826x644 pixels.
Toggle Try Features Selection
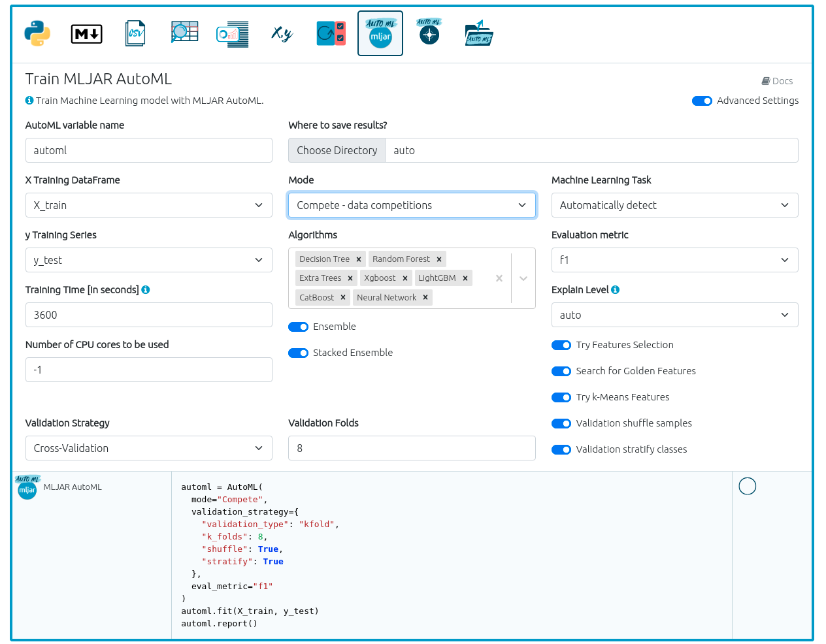[561, 345]
